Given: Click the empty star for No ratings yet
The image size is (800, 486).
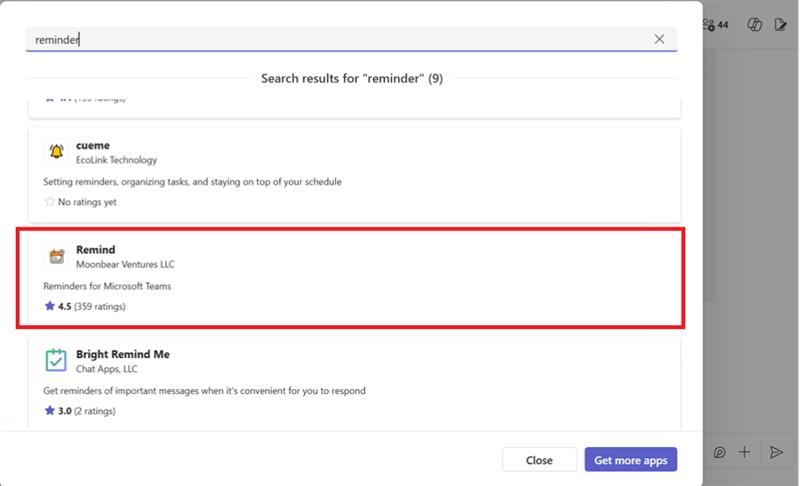Looking at the screenshot, I should click(x=49, y=201).
